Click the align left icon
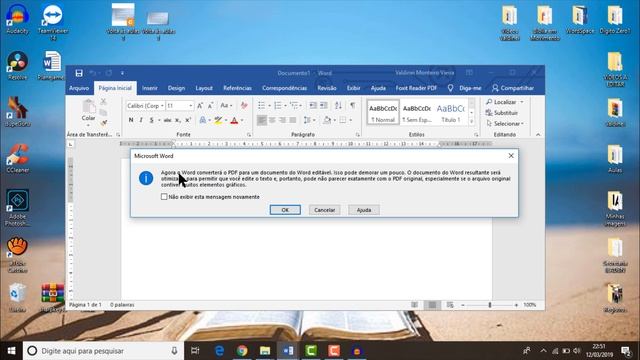This screenshot has height=360, width=640. click(x=262, y=120)
